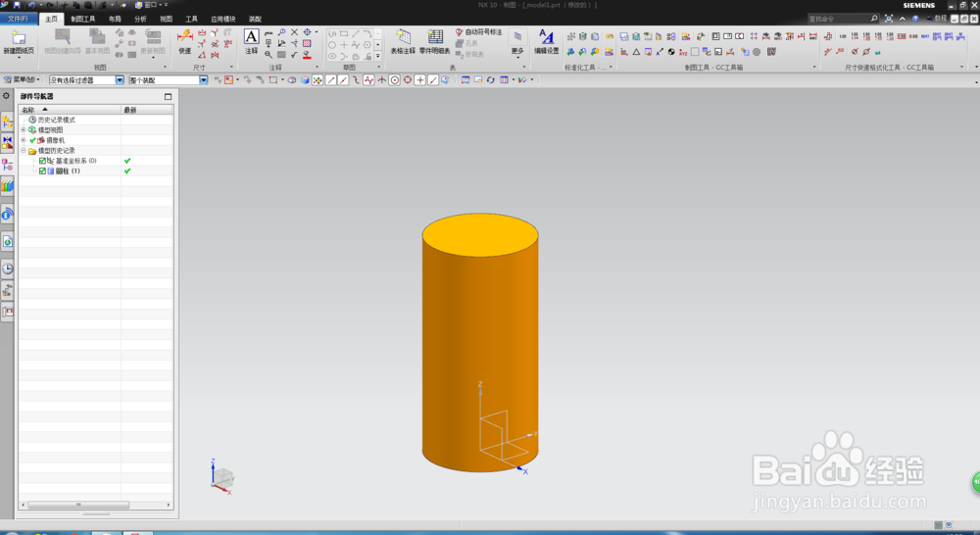Sort by the 名称 column header
980x535 pixels.
point(70,110)
